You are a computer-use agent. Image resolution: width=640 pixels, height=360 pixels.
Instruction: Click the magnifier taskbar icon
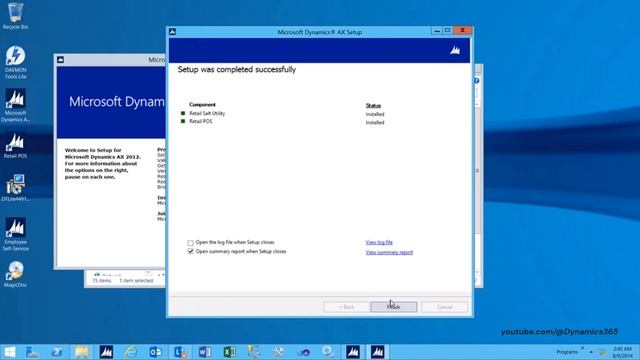[x=328, y=352]
